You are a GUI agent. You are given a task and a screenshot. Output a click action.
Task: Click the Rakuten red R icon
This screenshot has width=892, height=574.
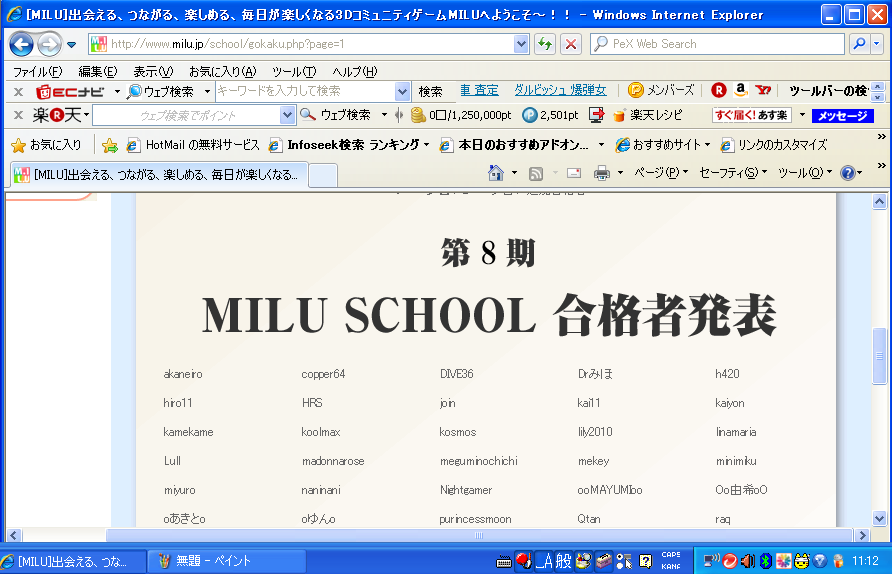(718, 91)
